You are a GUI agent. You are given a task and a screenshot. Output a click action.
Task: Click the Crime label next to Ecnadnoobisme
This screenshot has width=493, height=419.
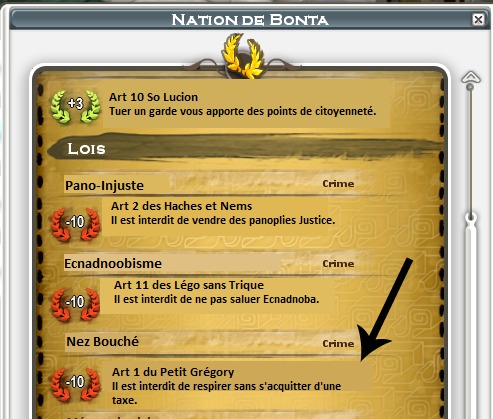click(x=338, y=264)
